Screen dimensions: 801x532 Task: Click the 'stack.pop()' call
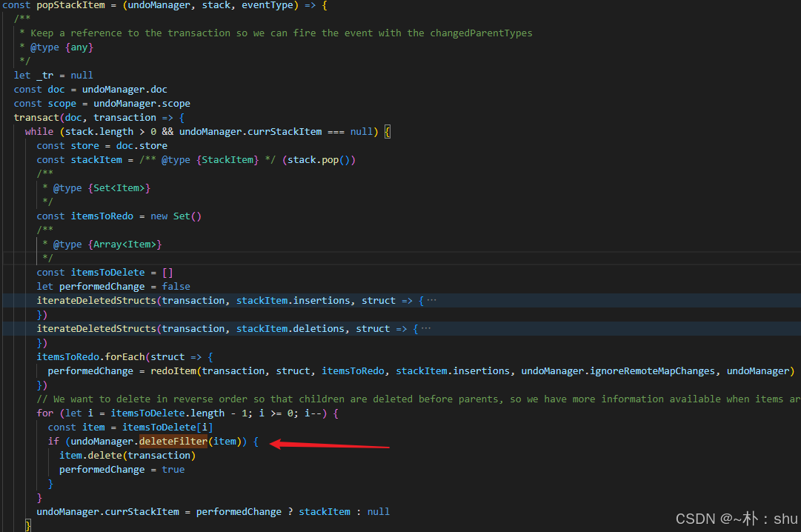319,160
